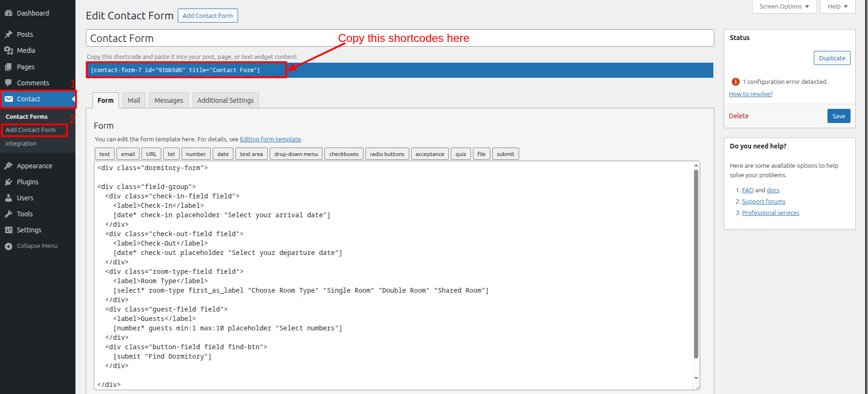This screenshot has height=394, width=868.
Task: Click the Posts pushpin icon
Action: point(8,34)
